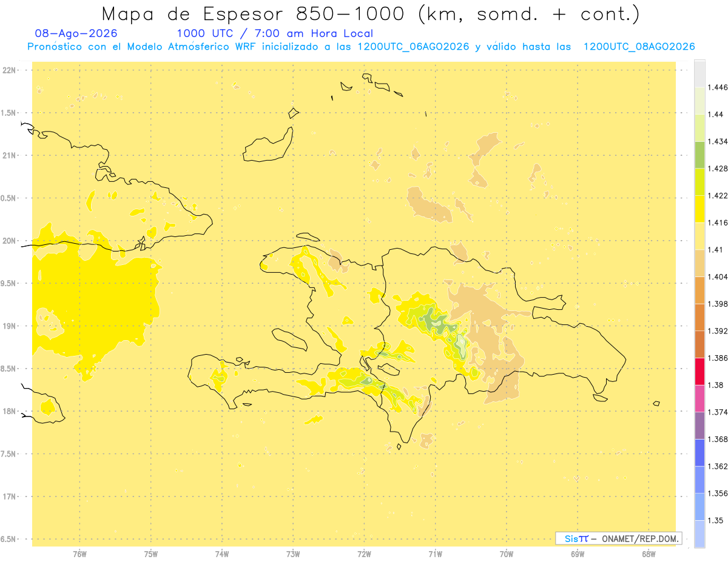Image resolution: width=728 pixels, height=562 pixels.
Task: Click the '20N' latitude label
Action: click(10, 241)
